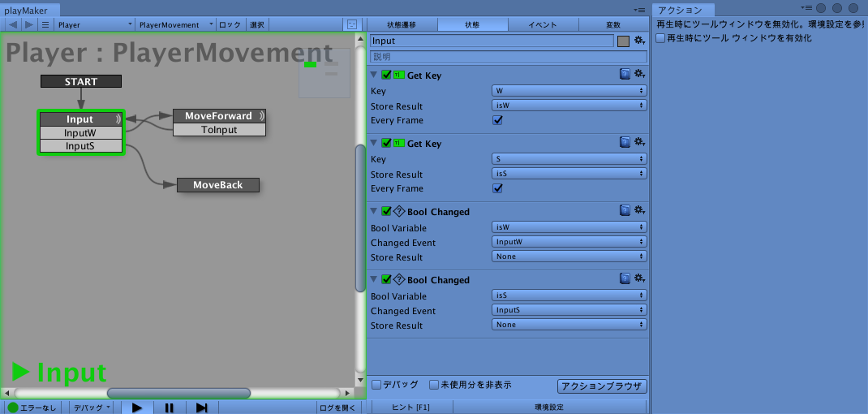Open settings gear for second Get Key action
The width and height of the screenshot is (868, 414).
pos(640,142)
